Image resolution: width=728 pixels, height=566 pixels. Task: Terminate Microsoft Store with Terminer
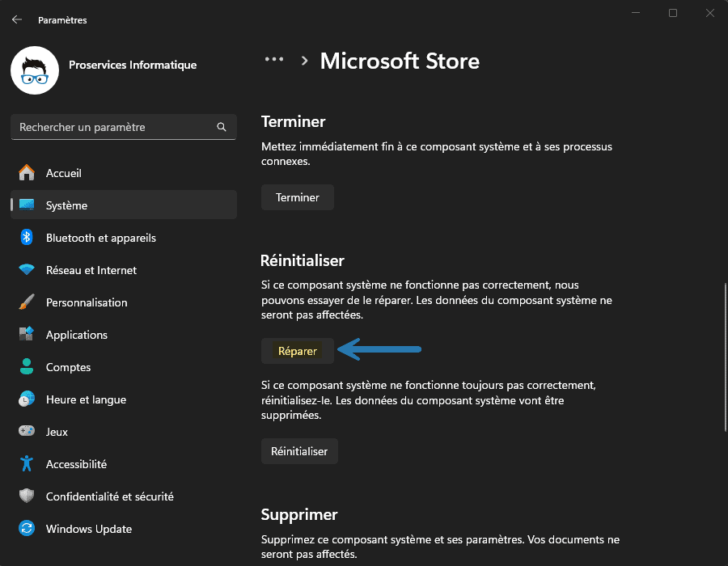297,196
